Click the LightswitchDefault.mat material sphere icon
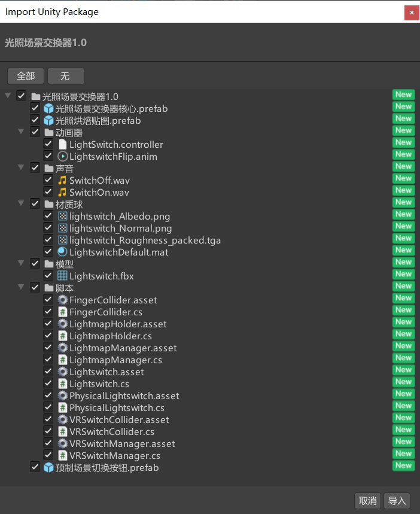Screen dimensions: 420x514 click(62, 252)
